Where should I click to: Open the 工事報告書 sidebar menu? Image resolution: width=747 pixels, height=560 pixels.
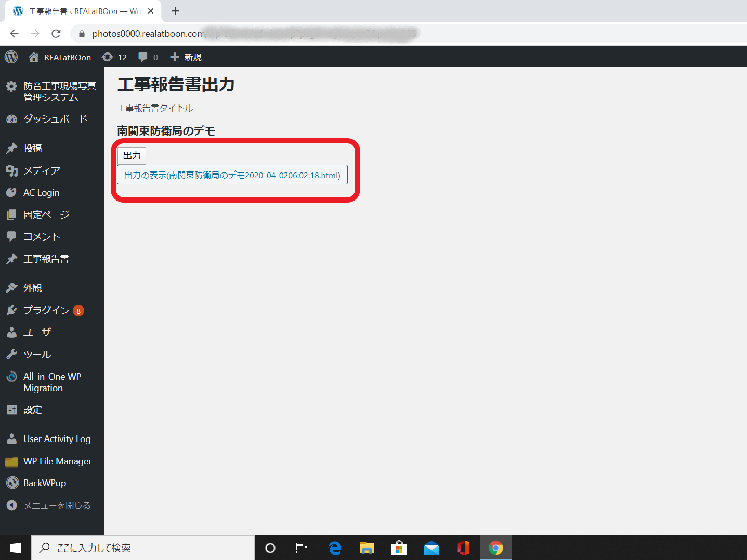(46, 259)
